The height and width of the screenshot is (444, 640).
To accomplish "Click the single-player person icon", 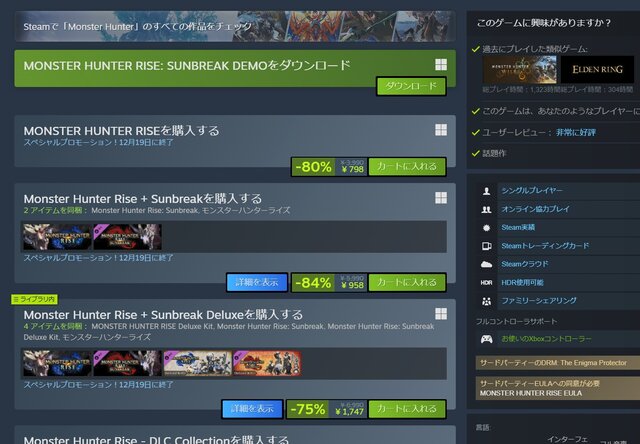I will click(x=487, y=191).
